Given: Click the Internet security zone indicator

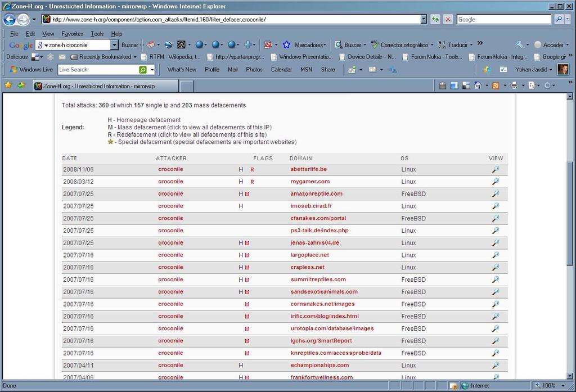Looking at the screenshot, I should tap(475, 385).
